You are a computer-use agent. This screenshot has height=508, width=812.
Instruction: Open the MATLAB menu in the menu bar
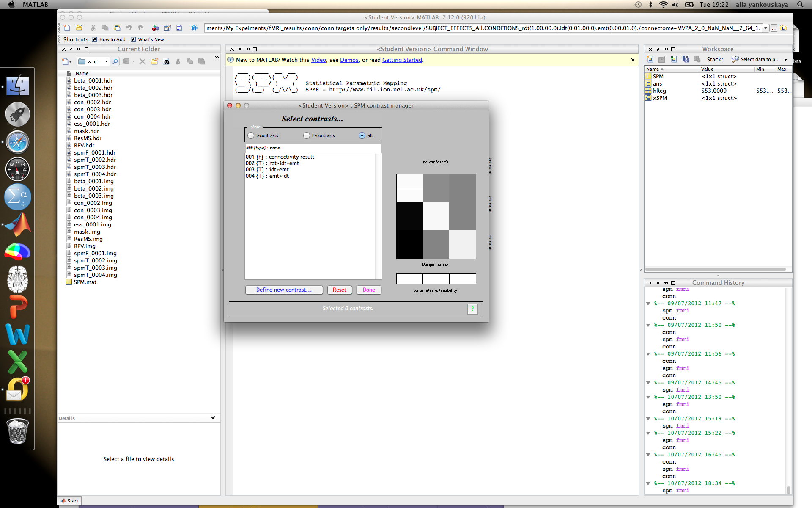tap(35, 5)
